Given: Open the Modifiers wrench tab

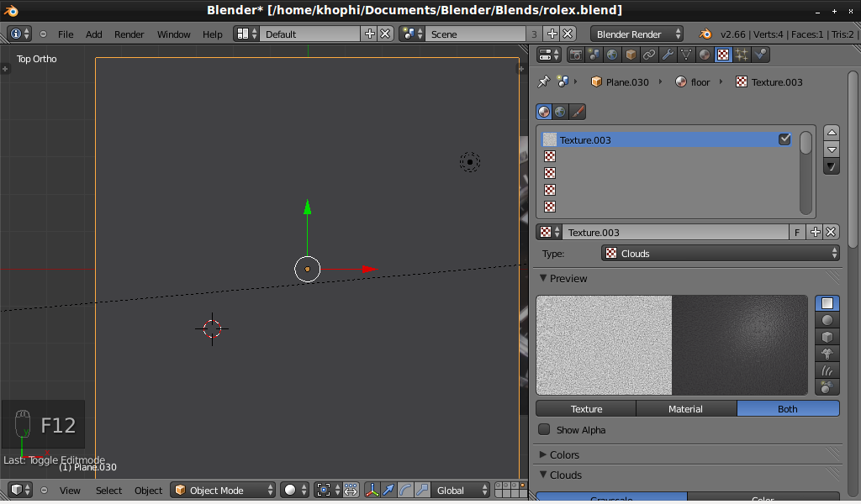Looking at the screenshot, I should click(668, 55).
